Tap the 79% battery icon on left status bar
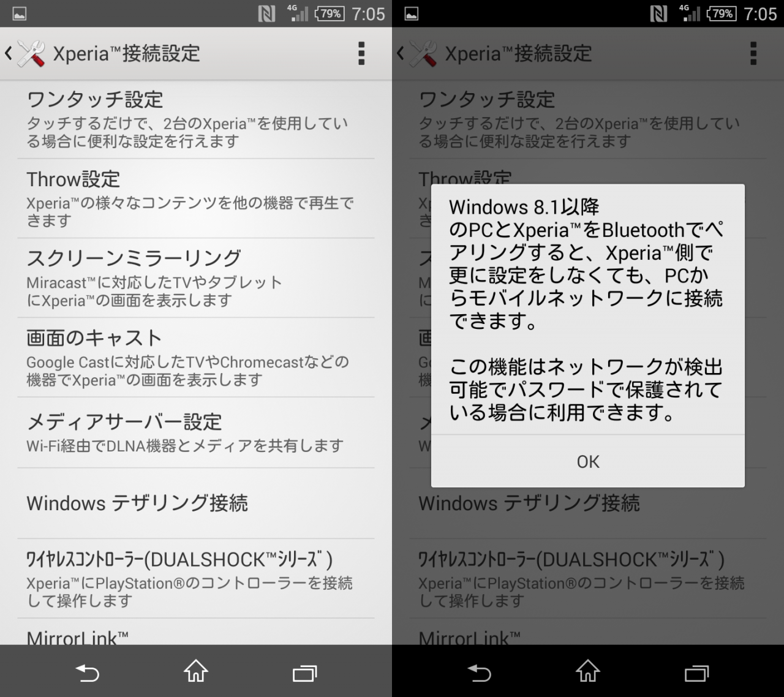The height and width of the screenshot is (697, 784). pyautogui.click(x=330, y=13)
